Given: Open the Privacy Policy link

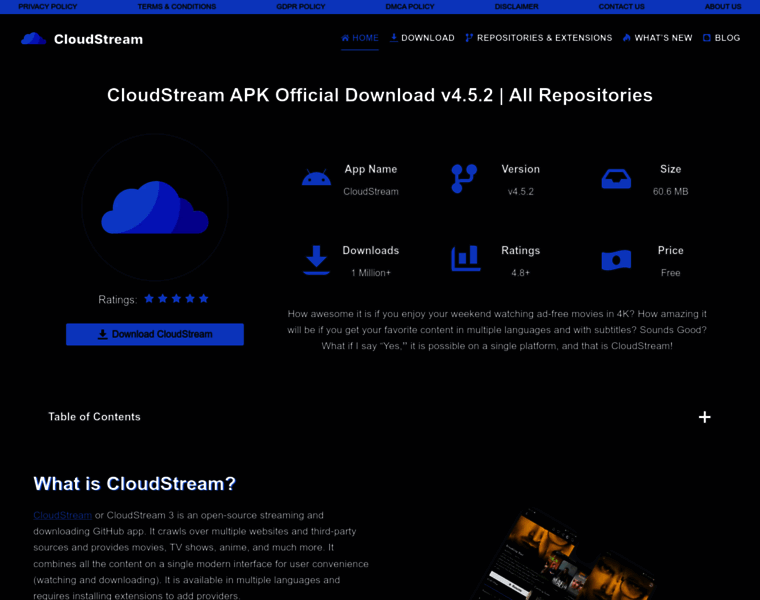Looking at the screenshot, I should [x=48, y=7].
